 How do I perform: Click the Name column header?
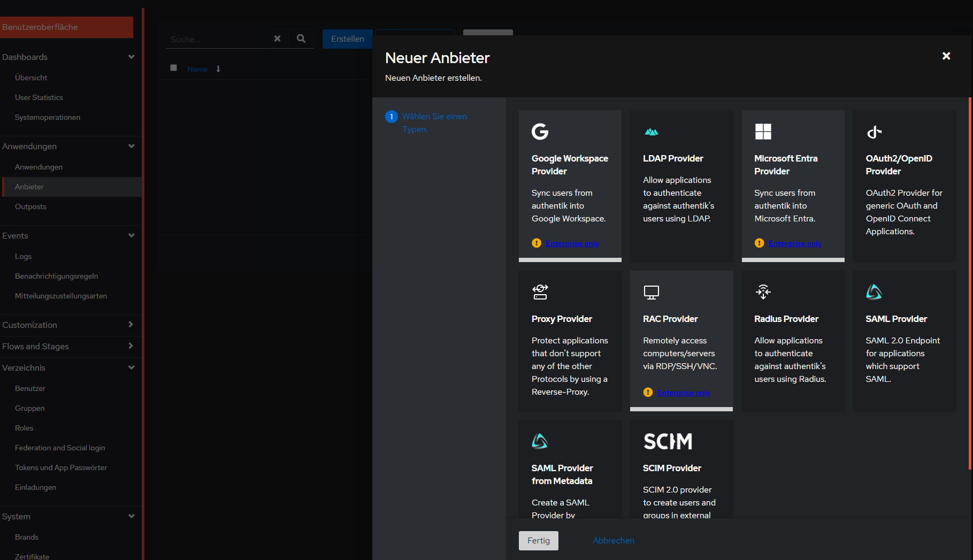tap(197, 69)
